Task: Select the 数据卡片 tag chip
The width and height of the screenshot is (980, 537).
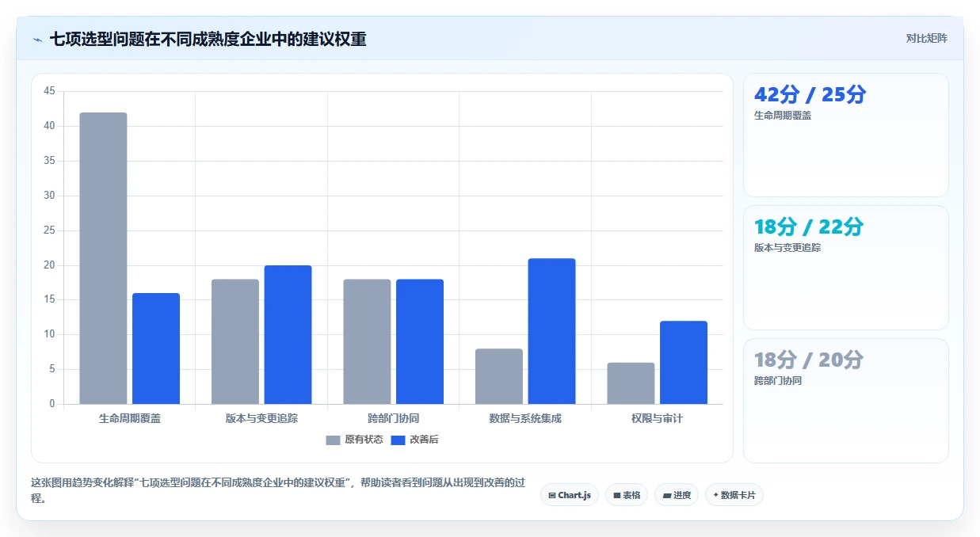Action: point(734,495)
